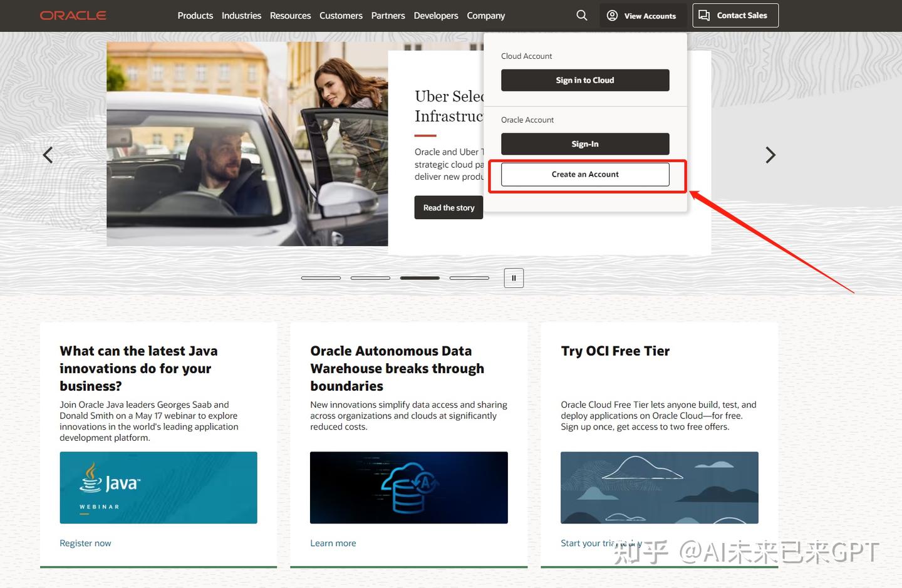This screenshot has height=588, width=902.
Task: Select the first carousel slide indicator
Action: [x=321, y=278]
